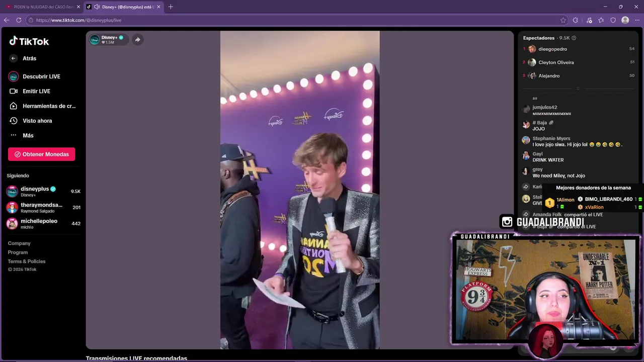Click the Disney+ avatar on the stream
The width and height of the screenshot is (644, 362).
[x=95, y=40]
